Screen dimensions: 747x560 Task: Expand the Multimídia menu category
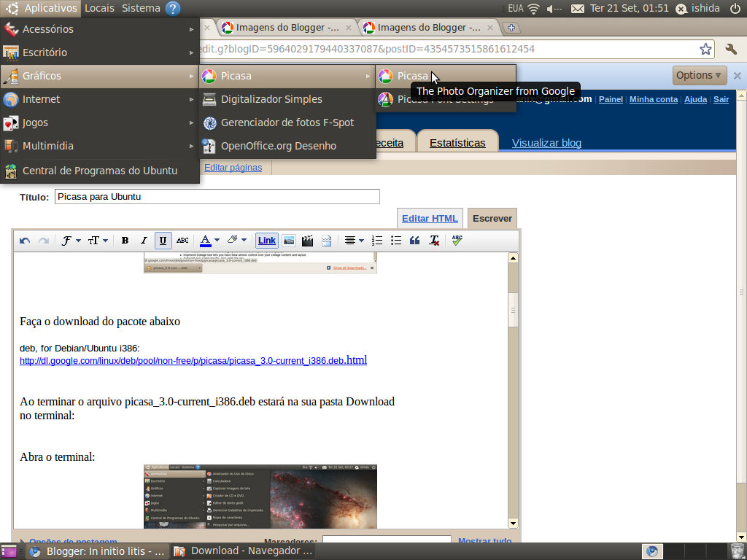[99, 146]
